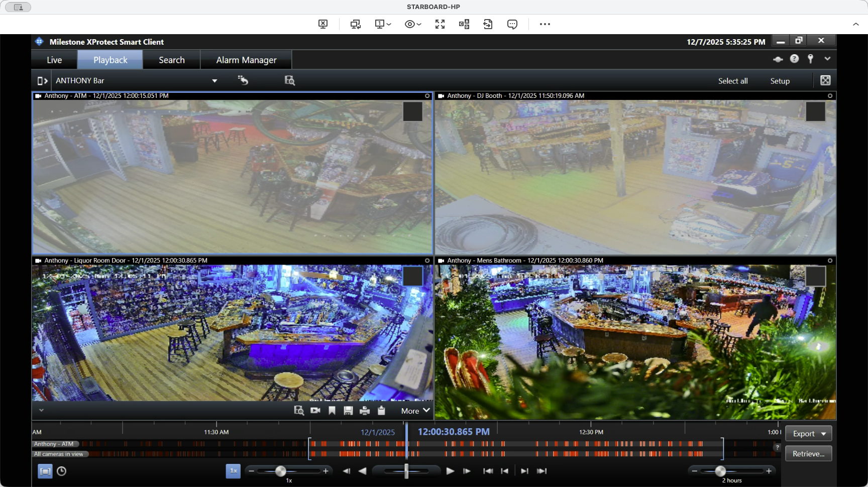Step to the previous frame
Screen dimensions: 868x487
[x=347, y=471]
